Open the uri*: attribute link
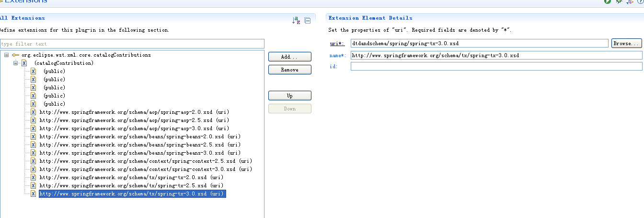644x218 pixels. (x=336, y=44)
